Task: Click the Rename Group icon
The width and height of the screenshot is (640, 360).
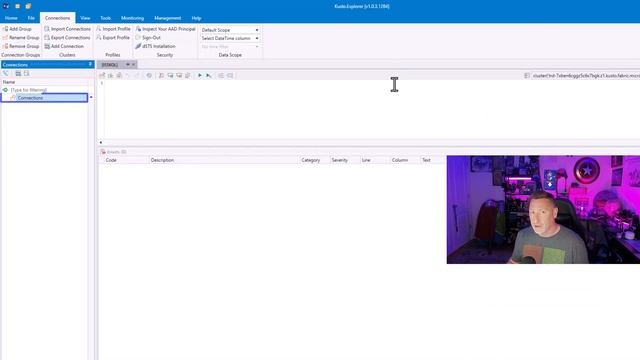Action: pyautogui.click(x=5, y=38)
